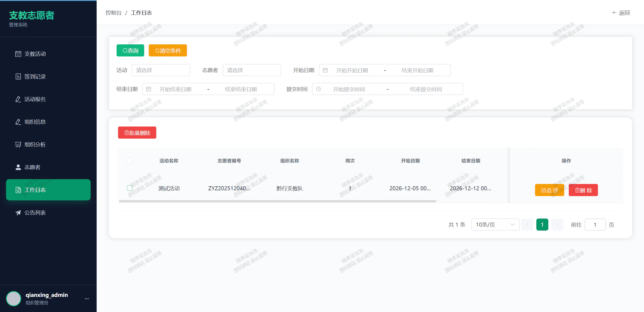Screen dimensions: 644x312
Task: Click the 志愿者编号 column header
Action: click(229, 161)
